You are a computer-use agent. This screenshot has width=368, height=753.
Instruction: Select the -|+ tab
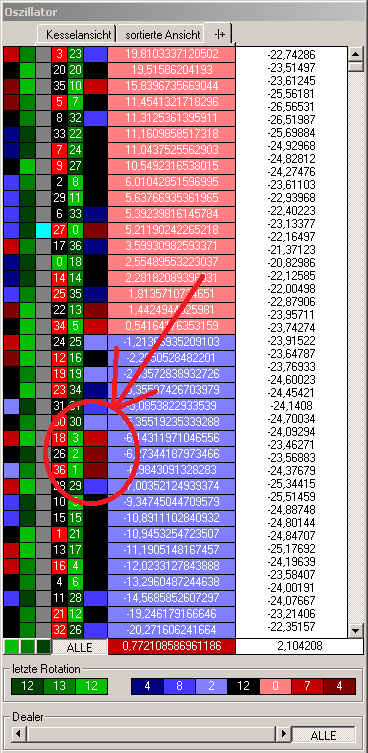(220, 33)
